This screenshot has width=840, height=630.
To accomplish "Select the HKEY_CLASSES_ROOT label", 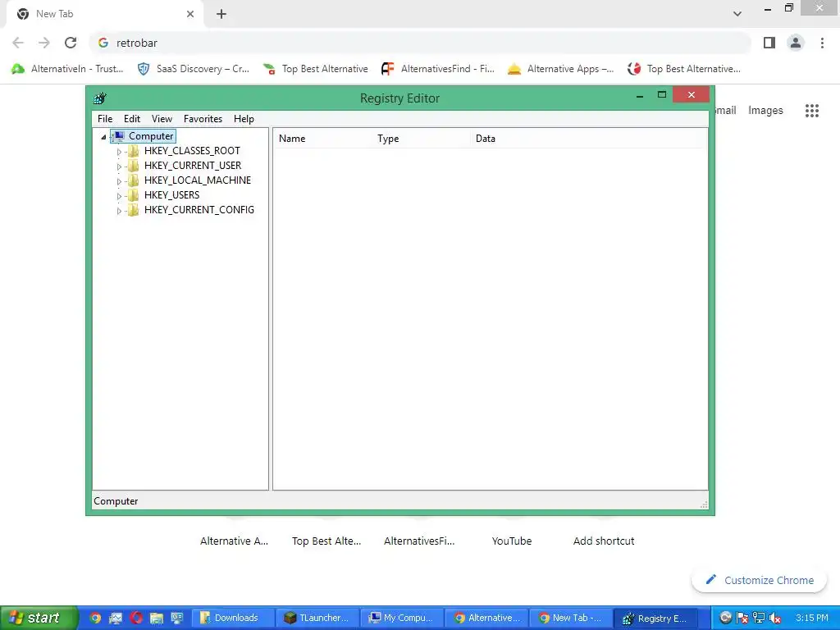I will click(x=192, y=151).
